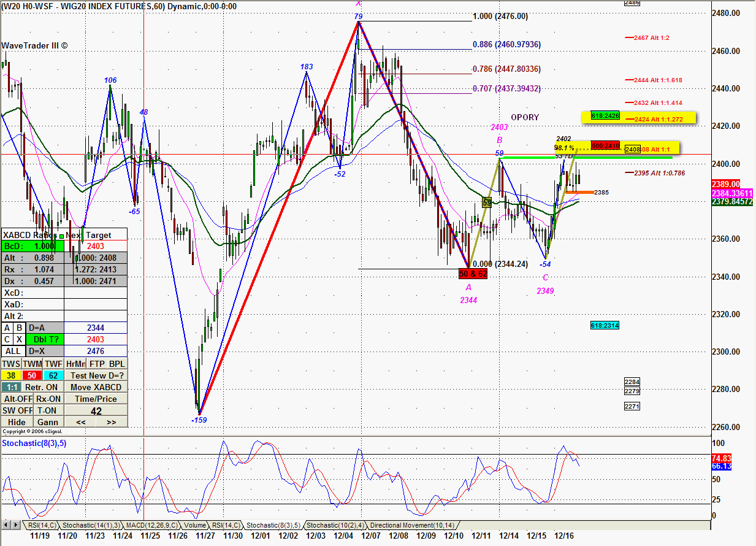Switch to the MACD(12,26,9,C) tab
756x546 pixels.
(151, 525)
